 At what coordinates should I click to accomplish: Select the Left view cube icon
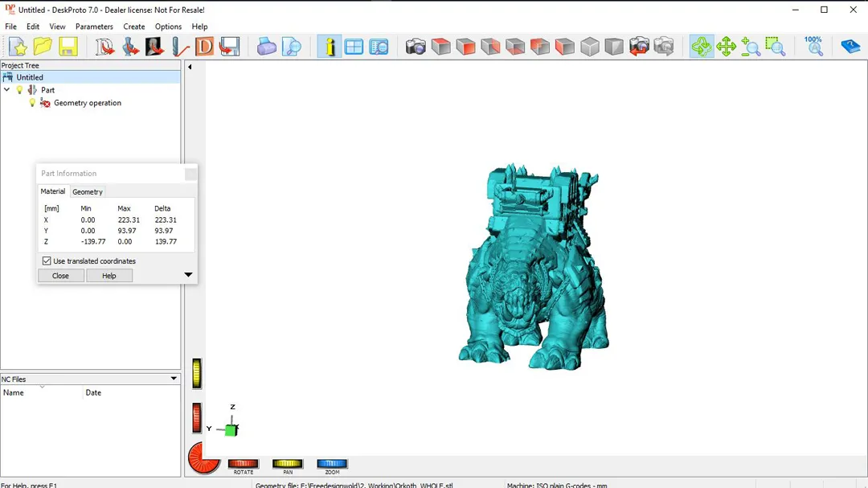point(565,47)
